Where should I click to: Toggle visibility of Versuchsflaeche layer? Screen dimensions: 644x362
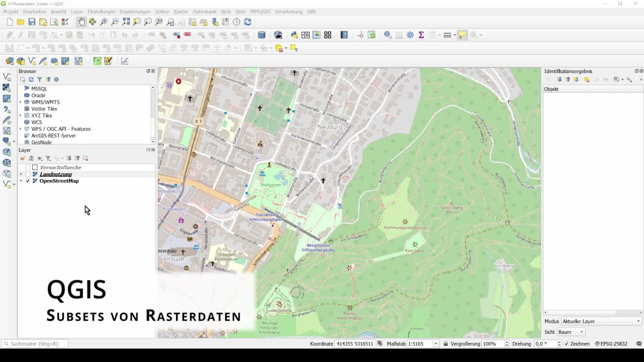coord(28,167)
